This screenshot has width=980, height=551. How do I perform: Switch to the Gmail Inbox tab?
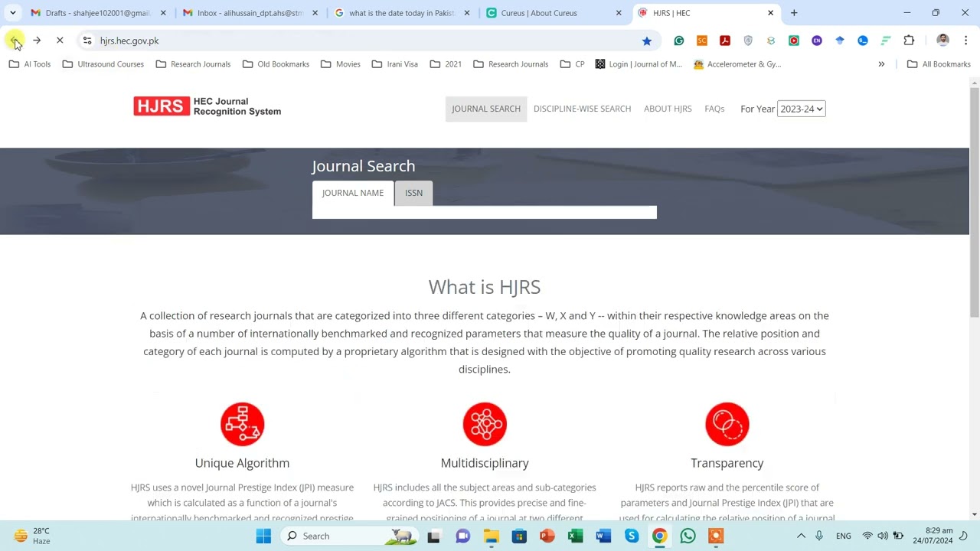click(250, 13)
